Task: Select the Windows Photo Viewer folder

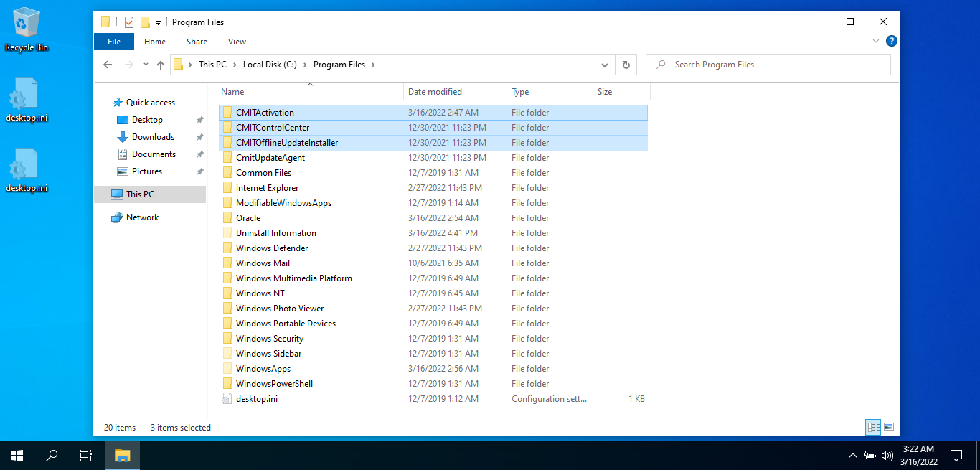Action: 433,309
